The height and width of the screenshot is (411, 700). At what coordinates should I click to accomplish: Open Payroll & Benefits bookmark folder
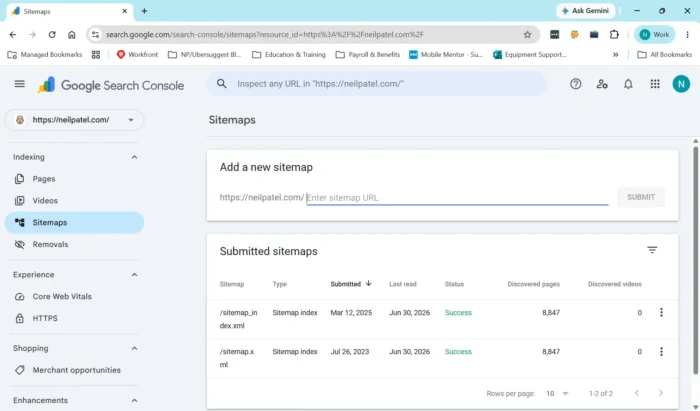pyautogui.click(x=367, y=54)
